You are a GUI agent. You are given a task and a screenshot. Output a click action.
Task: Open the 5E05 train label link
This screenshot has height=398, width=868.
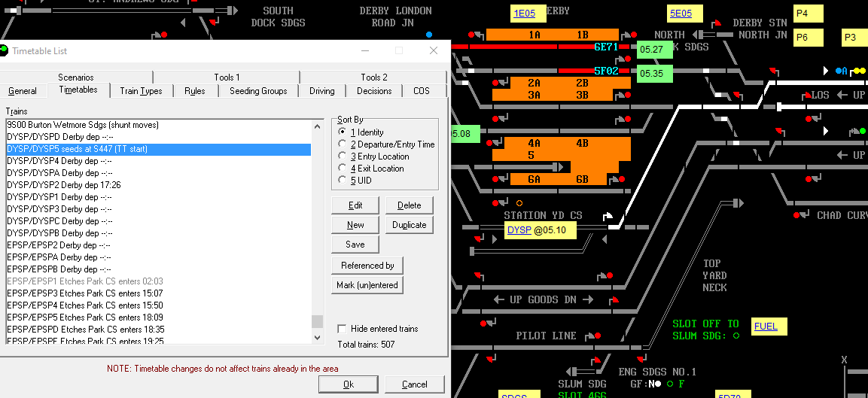681,14
